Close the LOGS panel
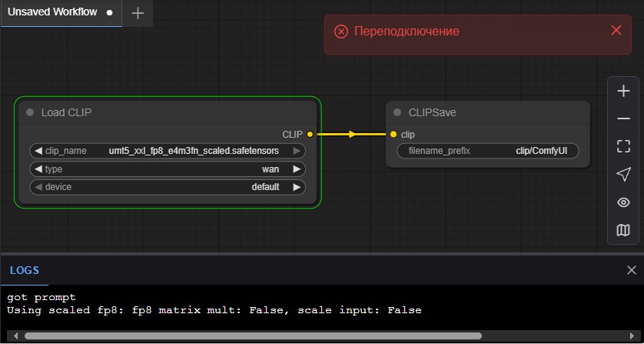 click(x=631, y=270)
